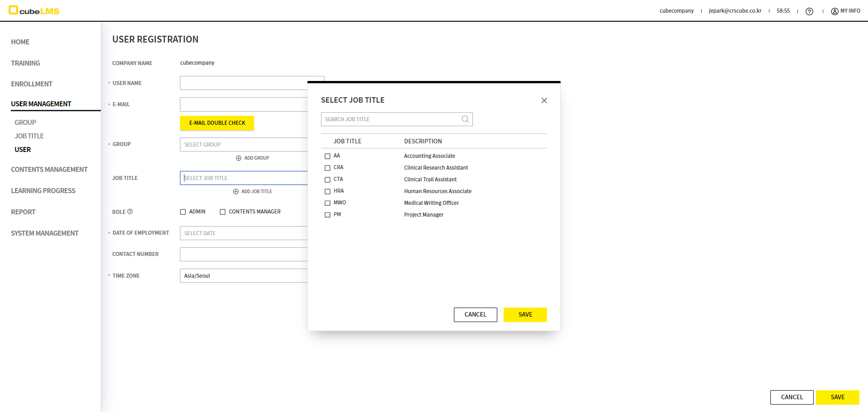The image size is (868, 412).
Task: Click the cubeLMS logo
Action: (34, 10)
